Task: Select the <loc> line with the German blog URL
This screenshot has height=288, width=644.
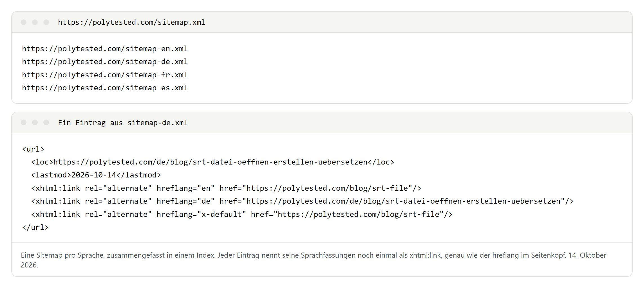Action: (x=213, y=162)
